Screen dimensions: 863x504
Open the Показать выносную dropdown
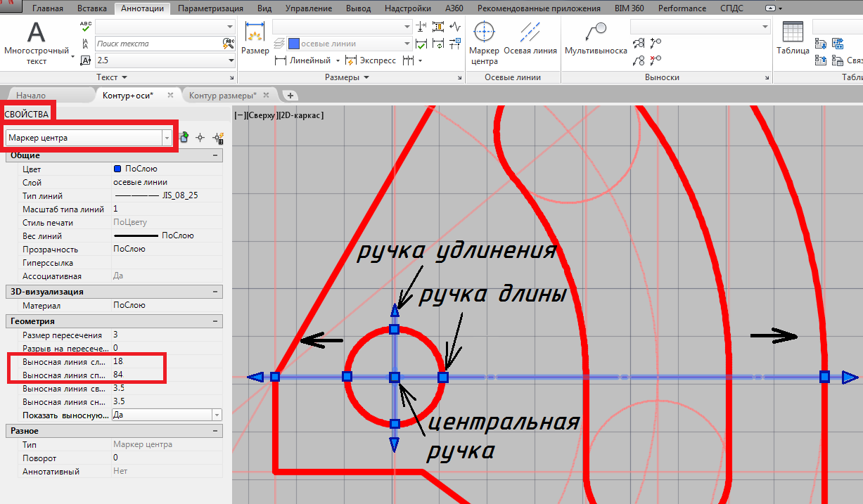[x=216, y=415]
